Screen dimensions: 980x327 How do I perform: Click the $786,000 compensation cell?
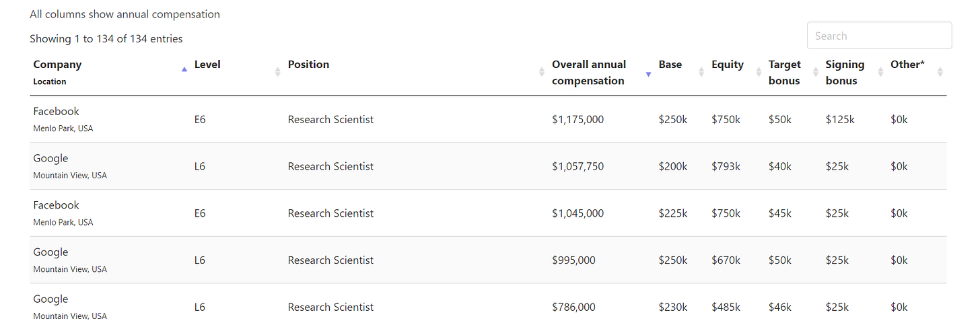pos(573,307)
